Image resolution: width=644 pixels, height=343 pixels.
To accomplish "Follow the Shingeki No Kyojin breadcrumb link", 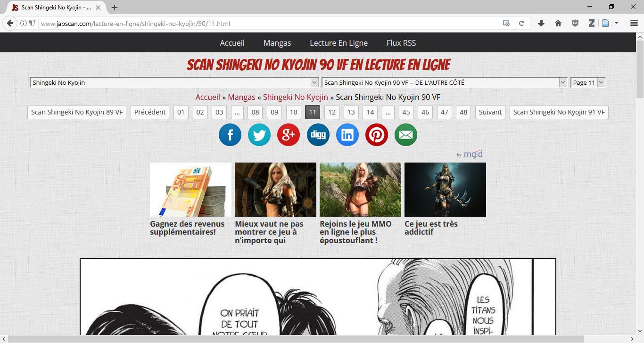I will (x=296, y=97).
